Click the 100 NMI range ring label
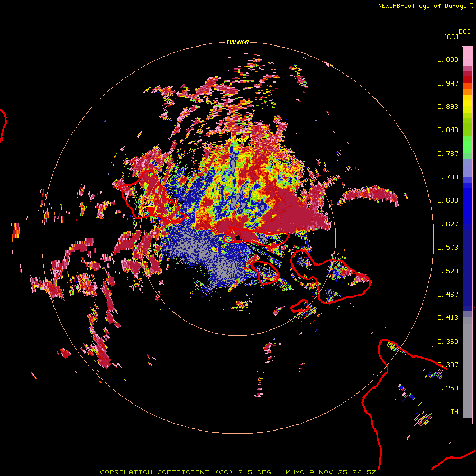Image resolution: width=476 pixels, height=476 pixels. (237, 42)
